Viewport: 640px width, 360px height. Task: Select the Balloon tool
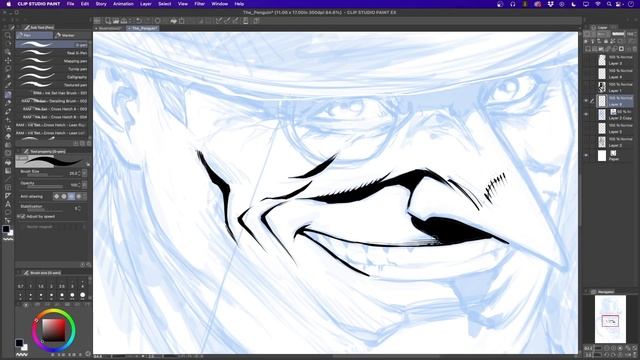pyautogui.click(x=7, y=212)
